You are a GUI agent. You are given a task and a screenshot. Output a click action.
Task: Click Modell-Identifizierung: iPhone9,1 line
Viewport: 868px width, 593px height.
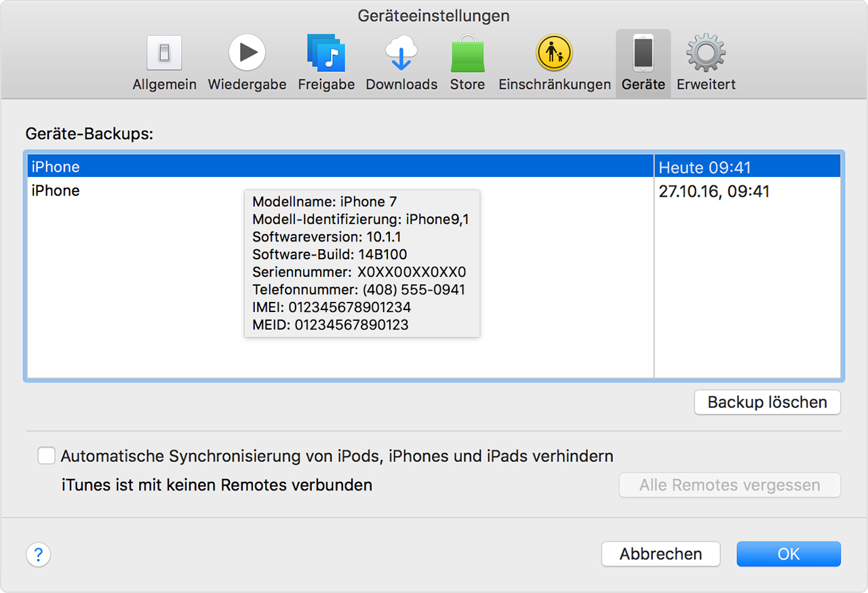pyautogui.click(x=360, y=219)
